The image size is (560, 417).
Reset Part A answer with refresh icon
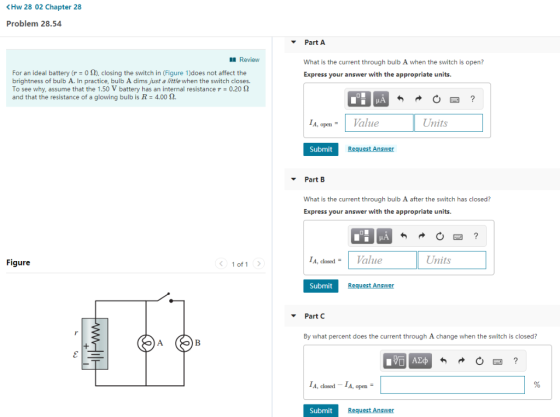[436, 99]
